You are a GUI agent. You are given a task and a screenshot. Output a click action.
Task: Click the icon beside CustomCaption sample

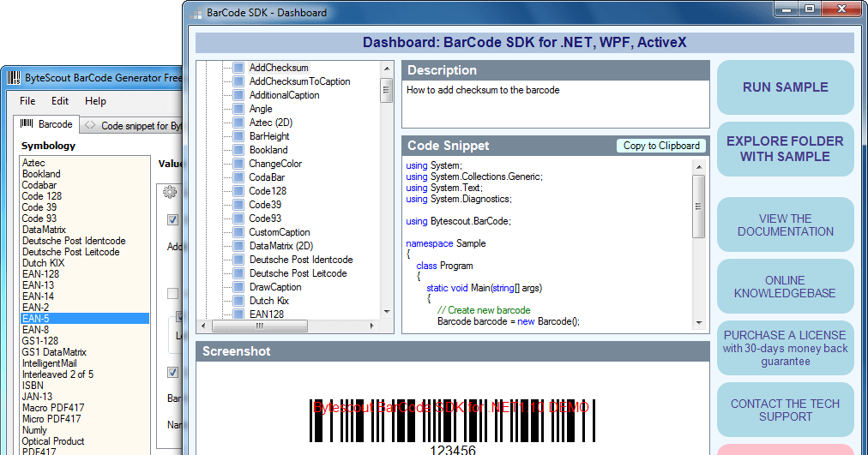[238, 232]
